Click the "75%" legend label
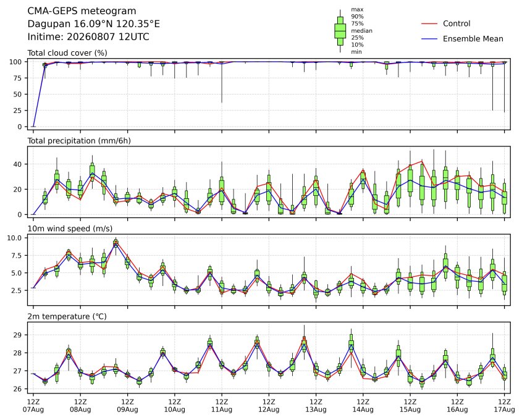522x420 pixels. click(357, 23)
